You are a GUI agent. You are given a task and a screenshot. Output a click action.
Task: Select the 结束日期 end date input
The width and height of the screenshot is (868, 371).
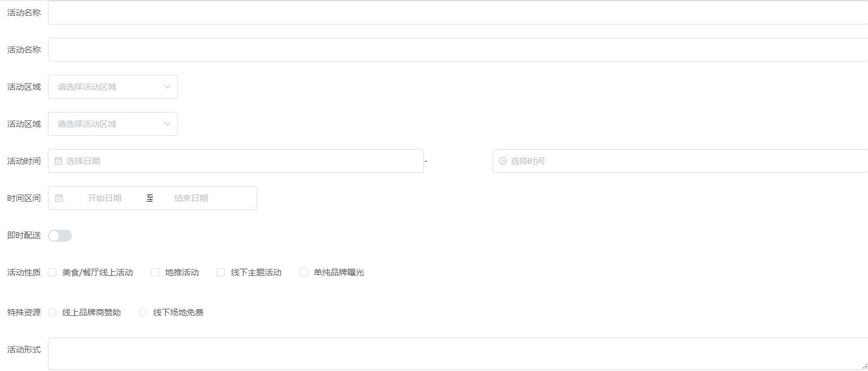(191, 198)
